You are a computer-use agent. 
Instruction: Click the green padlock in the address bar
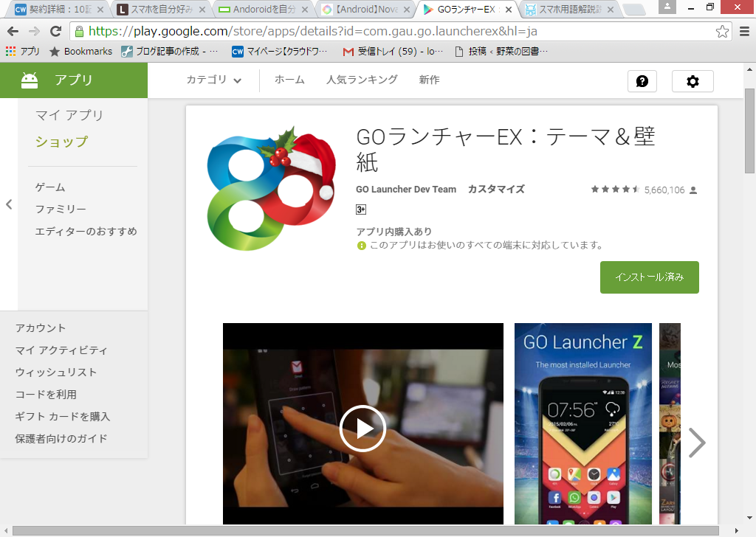pos(79,32)
